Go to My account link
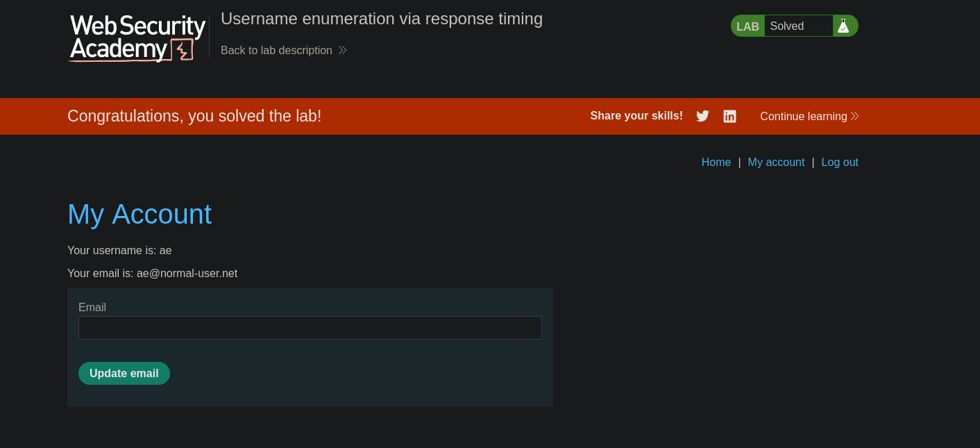This screenshot has height=448, width=980. (x=776, y=163)
